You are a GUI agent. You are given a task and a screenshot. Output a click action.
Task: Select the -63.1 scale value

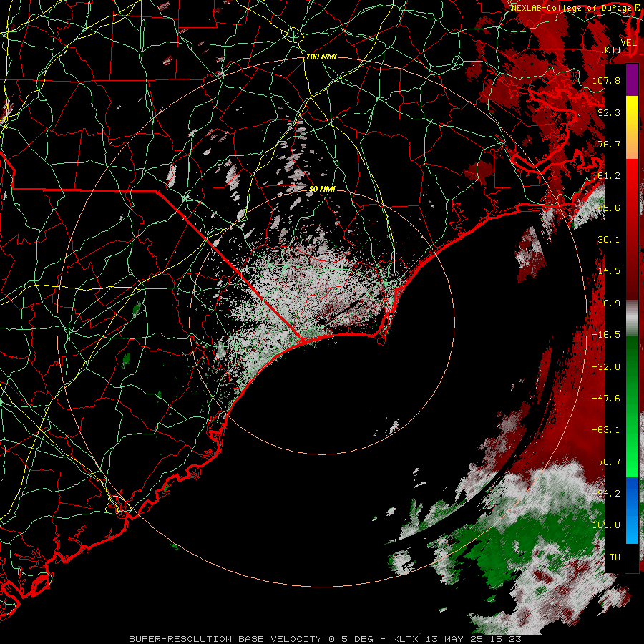tap(606, 430)
